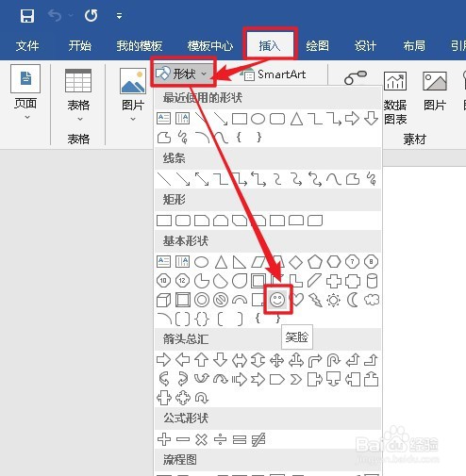Choose the sun shape in 基本形状
Image resolution: width=466 pixels, height=476 pixels.
(334, 300)
